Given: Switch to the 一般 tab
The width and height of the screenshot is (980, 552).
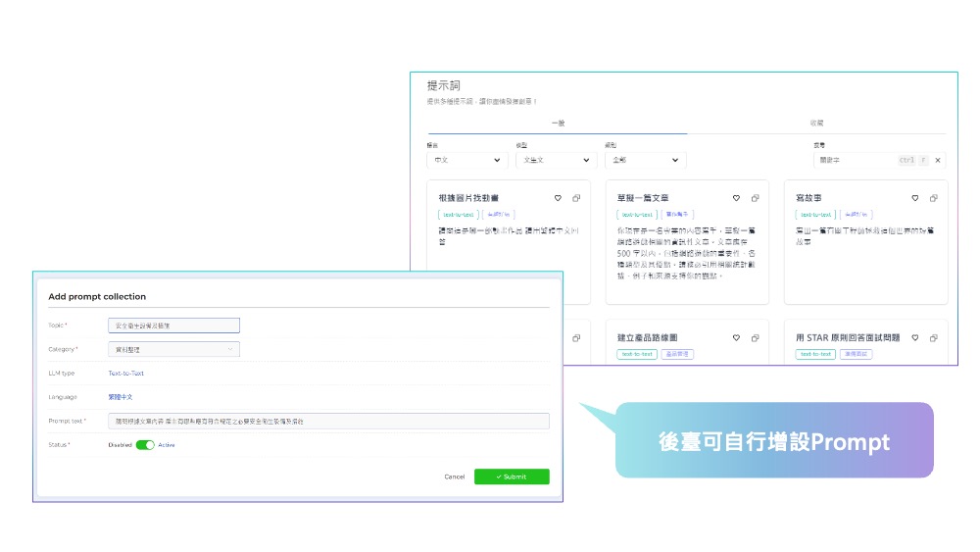Looking at the screenshot, I should coord(558,124).
